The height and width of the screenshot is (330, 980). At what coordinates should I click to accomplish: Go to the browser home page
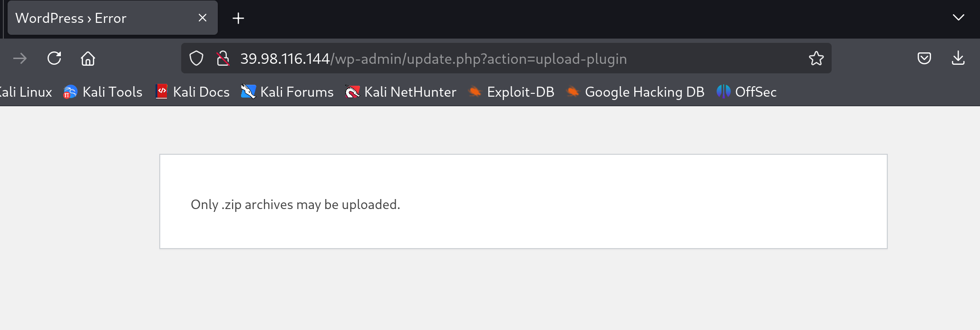point(88,59)
